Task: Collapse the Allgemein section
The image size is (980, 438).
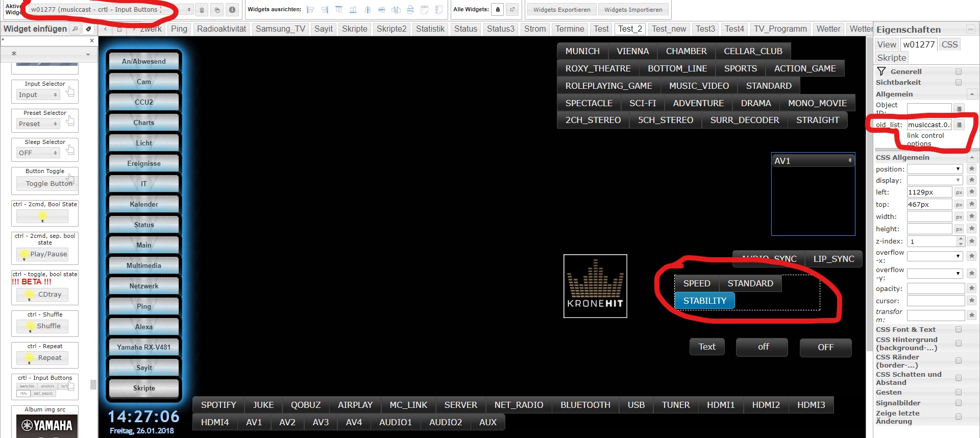Action: (x=972, y=94)
